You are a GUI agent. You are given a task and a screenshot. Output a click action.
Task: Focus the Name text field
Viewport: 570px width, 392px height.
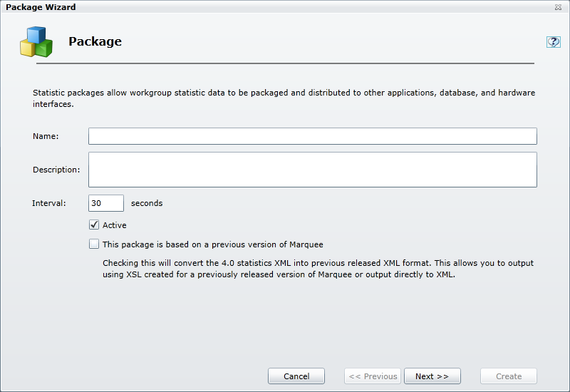click(x=312, y=136)
